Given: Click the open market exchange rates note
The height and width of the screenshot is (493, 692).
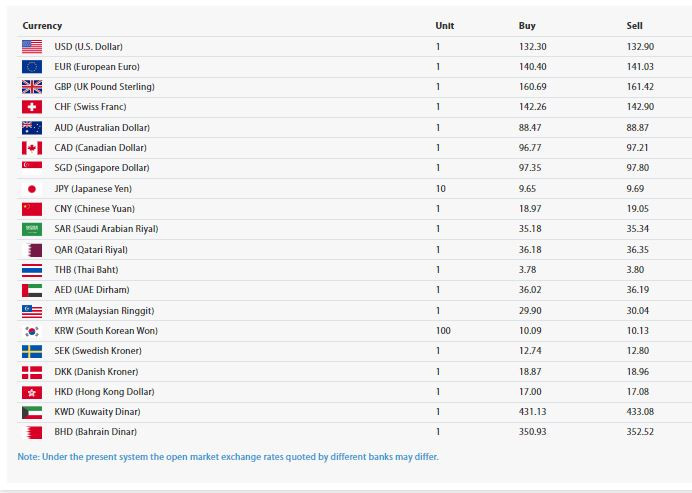Looking at the screenshot, I should point(228,456).
